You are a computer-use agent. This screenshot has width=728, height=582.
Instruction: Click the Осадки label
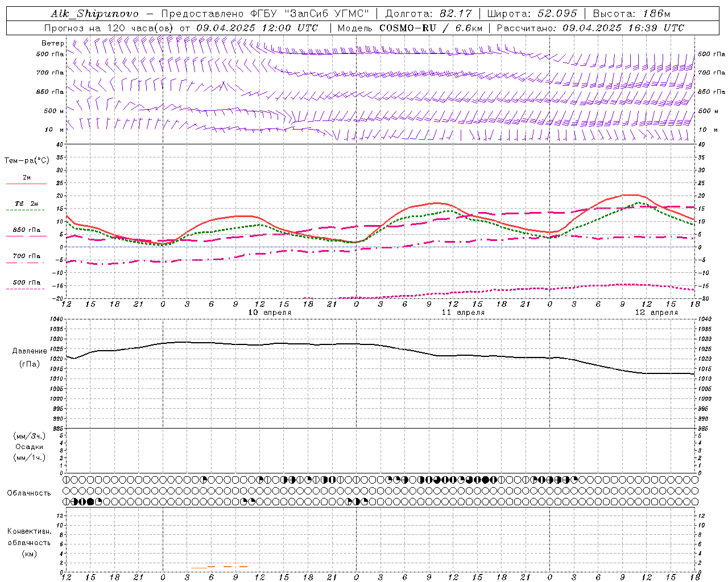pos(29,447)
